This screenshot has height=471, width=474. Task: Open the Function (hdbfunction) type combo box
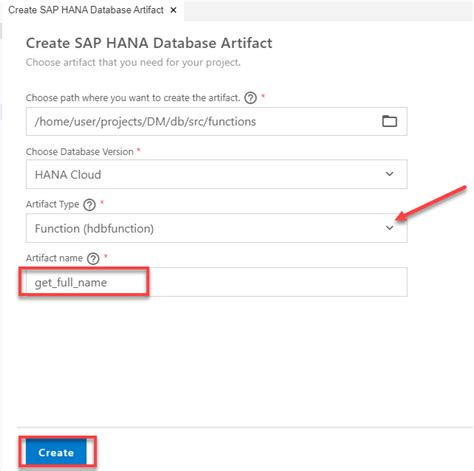tap(216, 228)
